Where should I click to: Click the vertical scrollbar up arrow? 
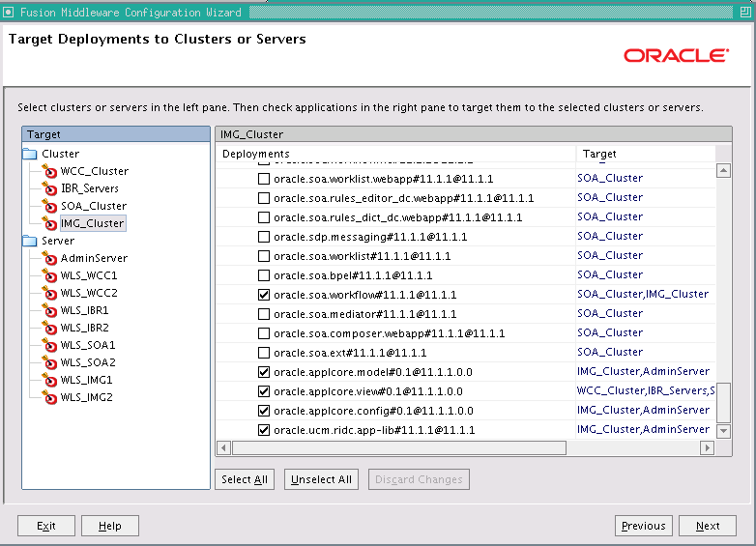(723, 170)
